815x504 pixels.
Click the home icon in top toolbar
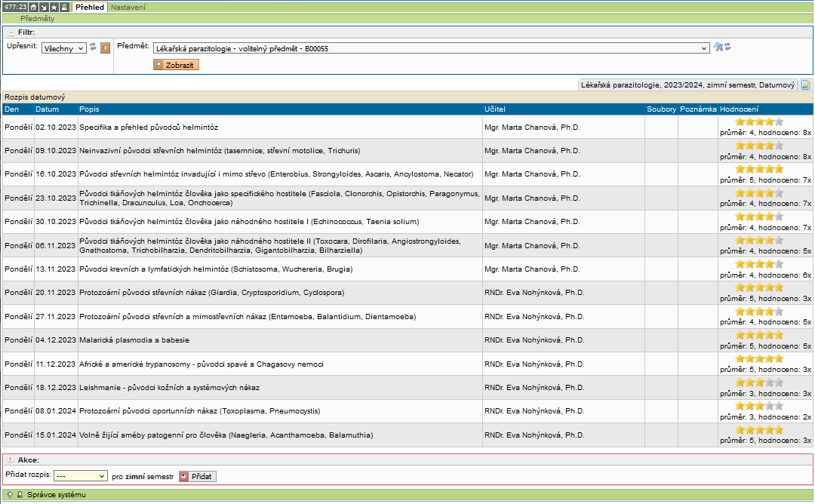pos(34,7)
